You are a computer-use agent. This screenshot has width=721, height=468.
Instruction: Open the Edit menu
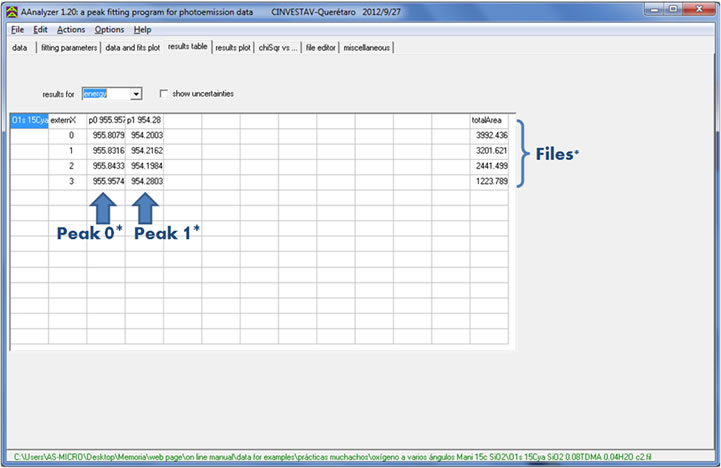40,30
